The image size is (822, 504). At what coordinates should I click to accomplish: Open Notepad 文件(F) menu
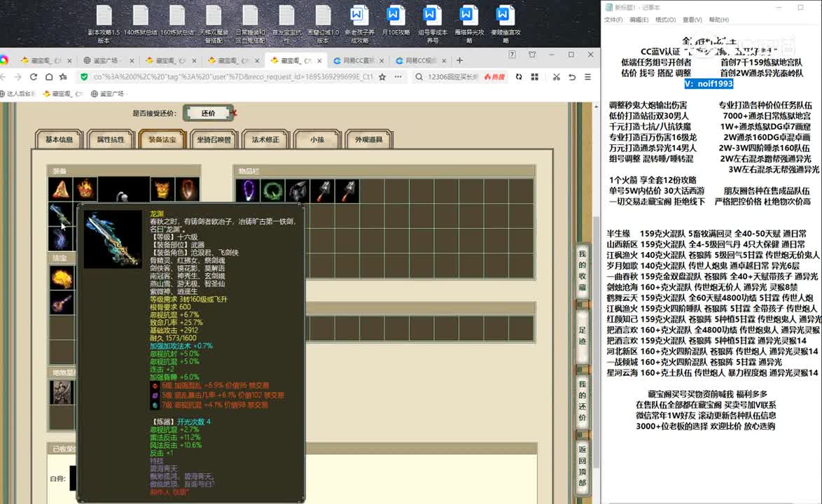613,20
